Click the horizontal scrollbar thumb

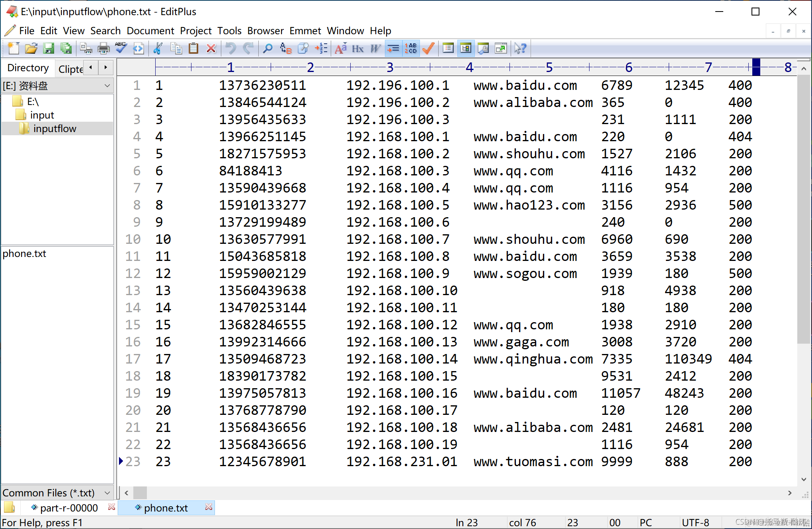140,493
